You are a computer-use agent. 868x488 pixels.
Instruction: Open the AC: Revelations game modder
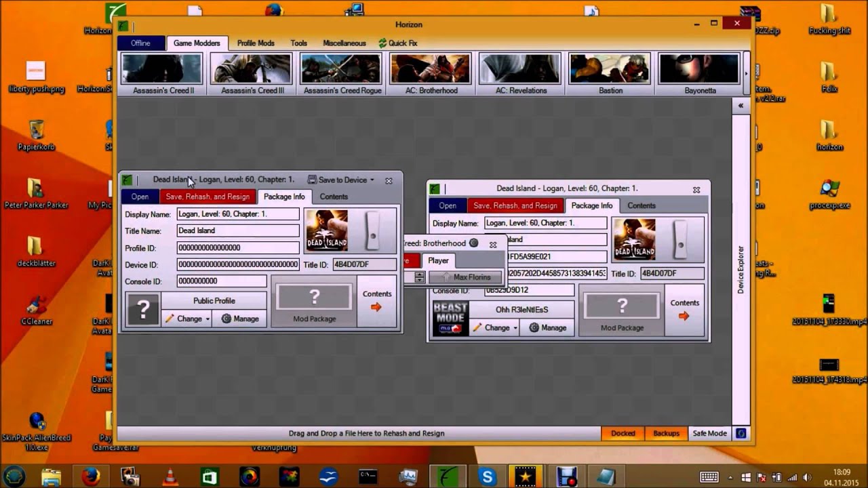(x=521, y=73)
